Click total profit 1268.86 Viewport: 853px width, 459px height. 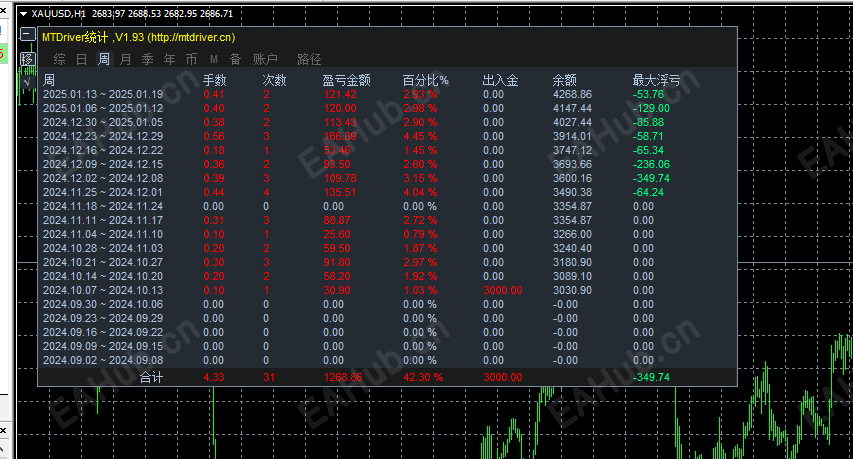(x=343, y=377)
